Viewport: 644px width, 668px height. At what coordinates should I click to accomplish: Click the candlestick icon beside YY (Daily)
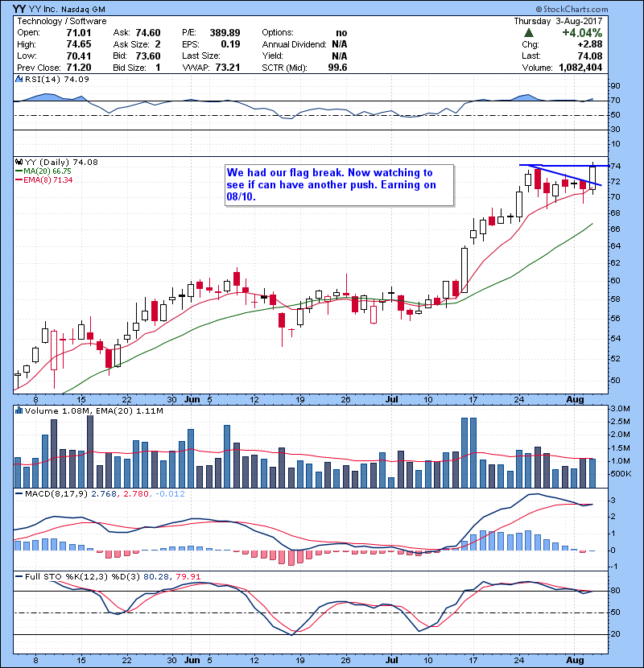click(x=19, y=162)
